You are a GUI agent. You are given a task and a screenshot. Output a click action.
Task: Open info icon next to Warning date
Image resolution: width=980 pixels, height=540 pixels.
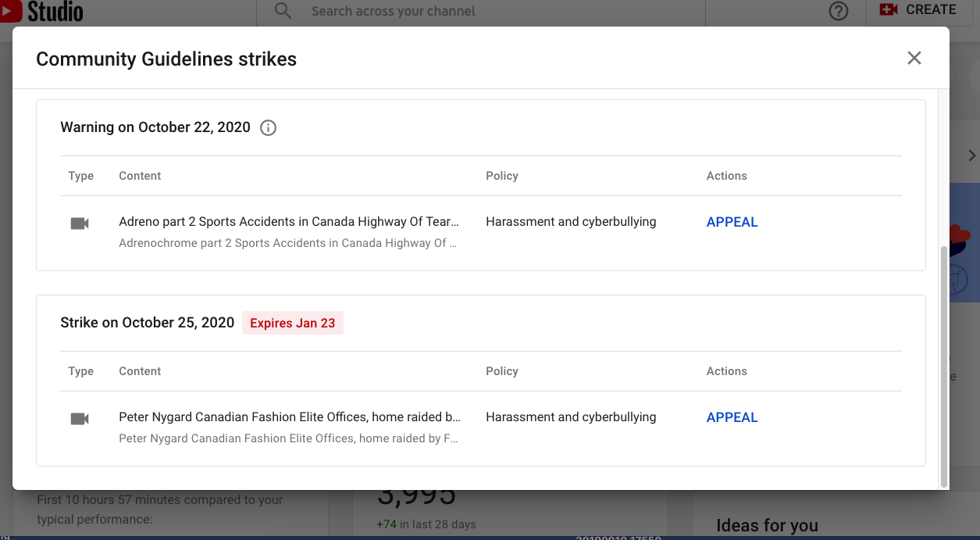click(x=268, y=127)
